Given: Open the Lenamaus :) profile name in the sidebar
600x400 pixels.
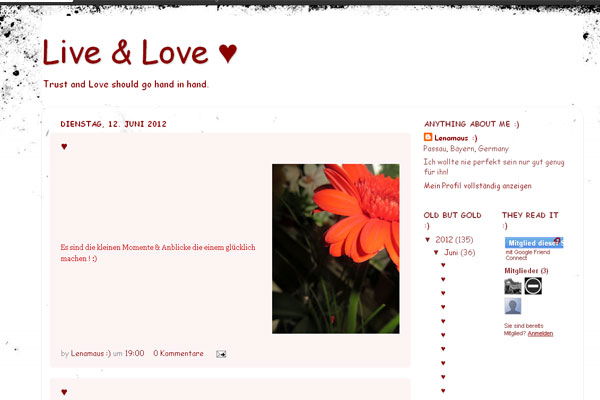Looking at the screenshot, I should 455,138.
